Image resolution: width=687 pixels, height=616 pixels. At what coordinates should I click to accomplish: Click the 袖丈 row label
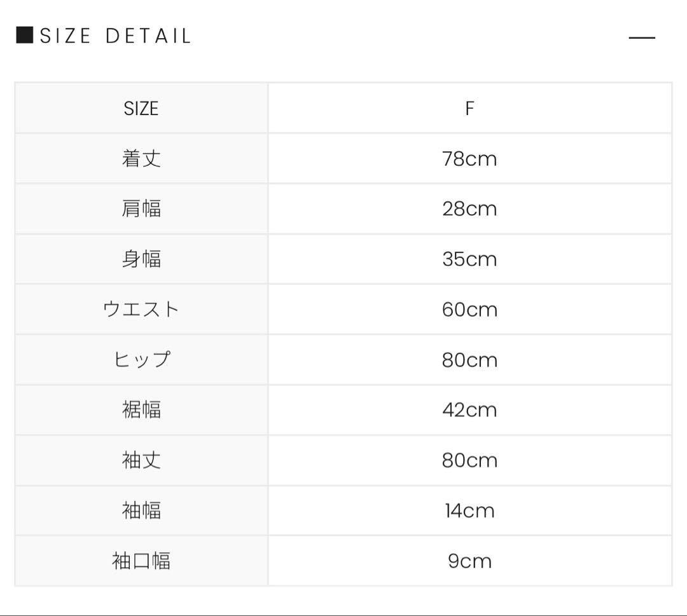point(141,460)
